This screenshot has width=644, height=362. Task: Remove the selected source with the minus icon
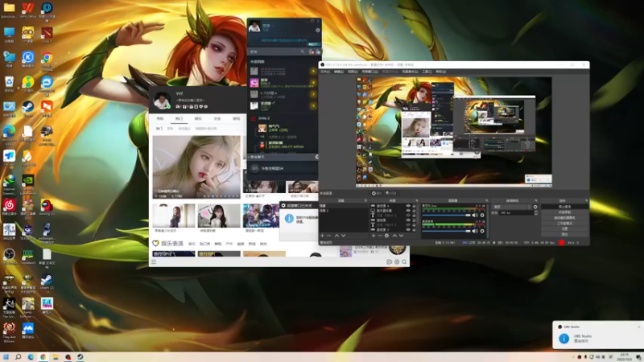coord(380,236)
